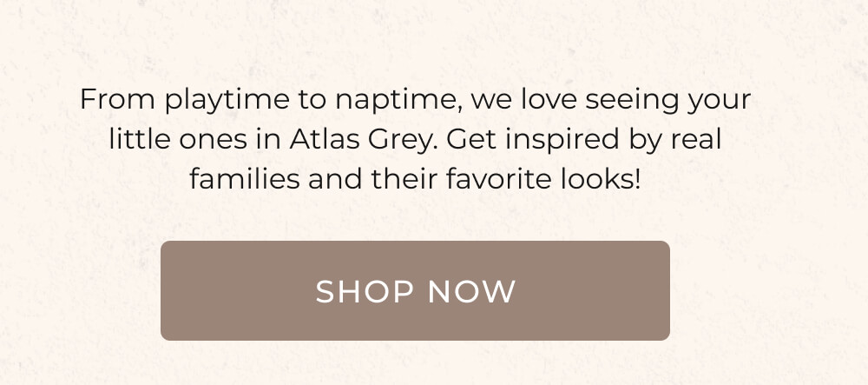Click the word 'naptime,' in the paragraph
Screen dimensions: 868x385
click(x=398, y=102)
